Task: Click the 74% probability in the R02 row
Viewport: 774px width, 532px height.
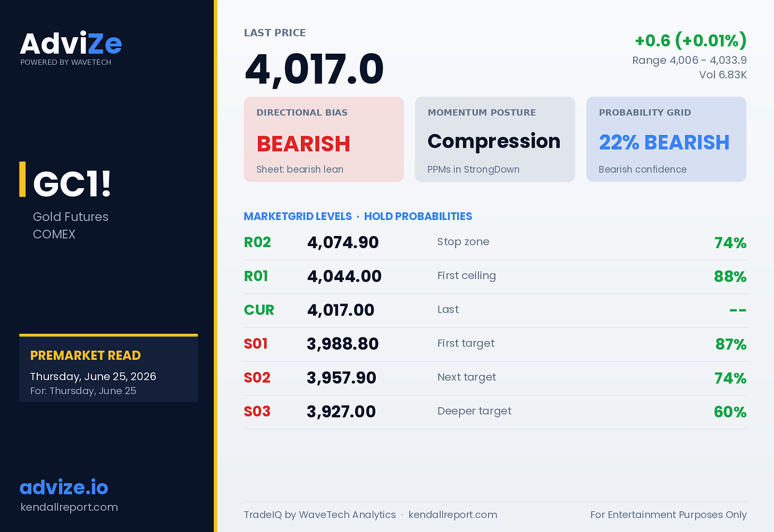Action: pyautogui.click(x=730, y=243)
